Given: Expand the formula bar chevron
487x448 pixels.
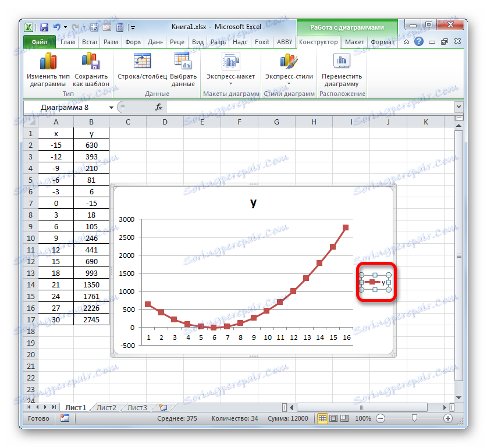Looking at the screenshot, I should (458, 107).
